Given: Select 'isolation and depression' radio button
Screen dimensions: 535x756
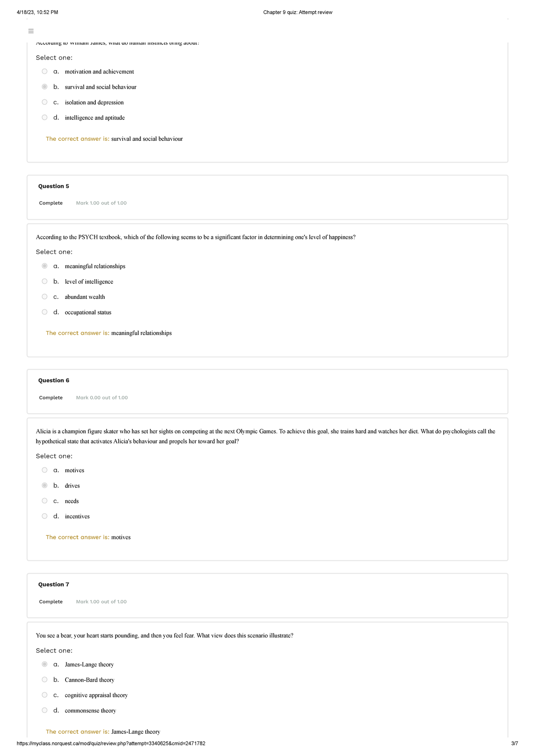Looking at the screenshot, I should pyautogui.click(x=45, y=102).
